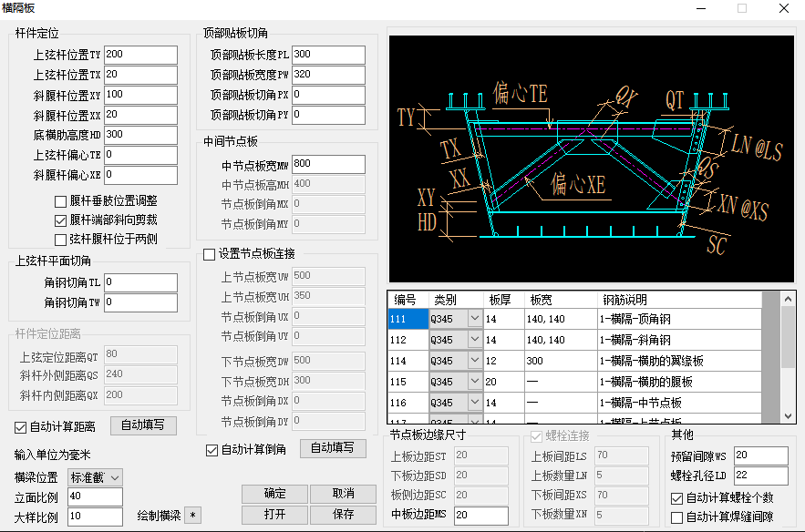Viewport: 805px width, 532px height.
Task: Click the 顶部贴板切角PY input field
Action: (328, 115)
